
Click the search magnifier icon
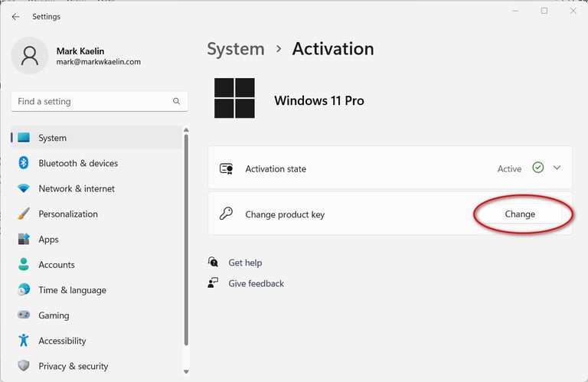[x=176, y=101]
